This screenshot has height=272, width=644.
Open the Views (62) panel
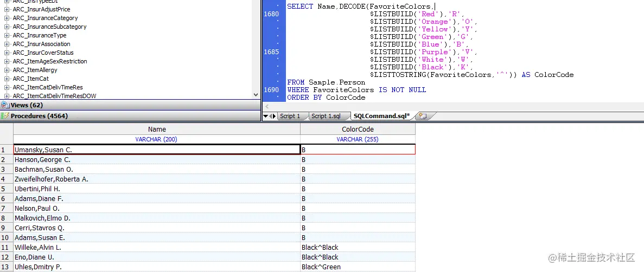pos(130,105)
